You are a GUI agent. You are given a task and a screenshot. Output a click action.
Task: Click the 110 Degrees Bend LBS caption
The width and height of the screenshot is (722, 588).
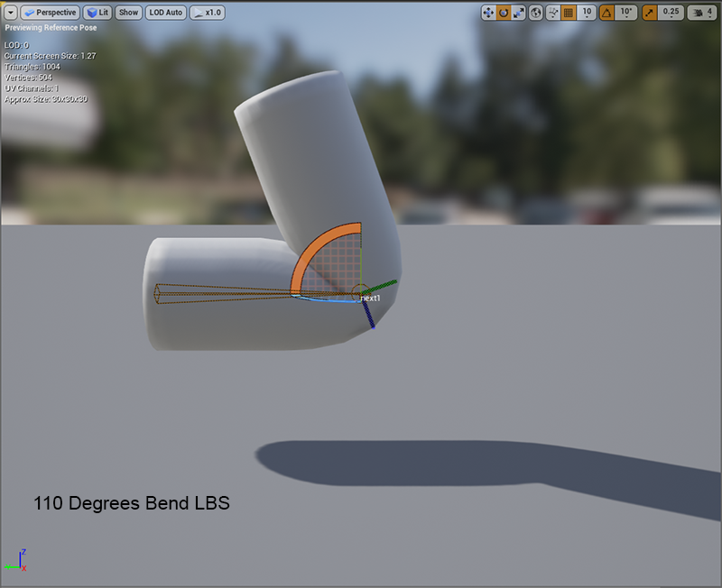click(x=132, y=503)
